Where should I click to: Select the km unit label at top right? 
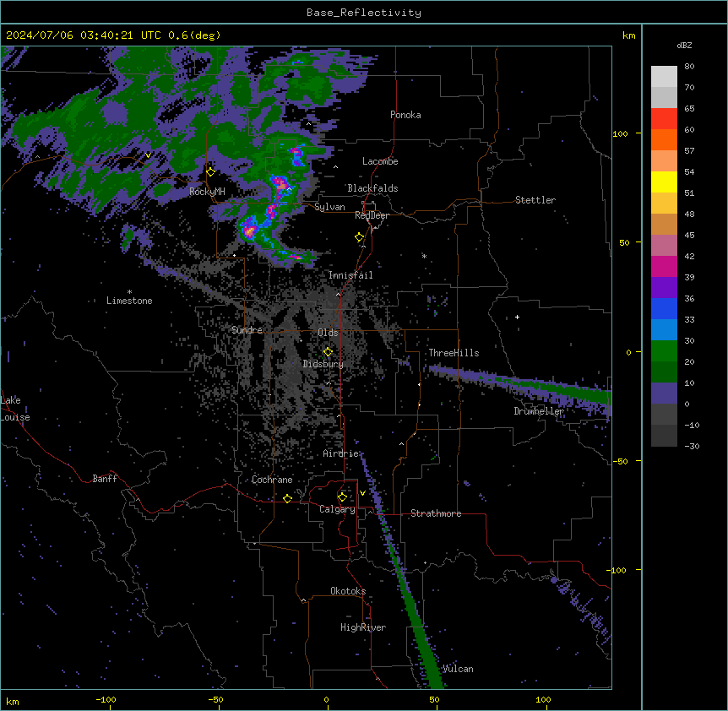tap(628, 35)
